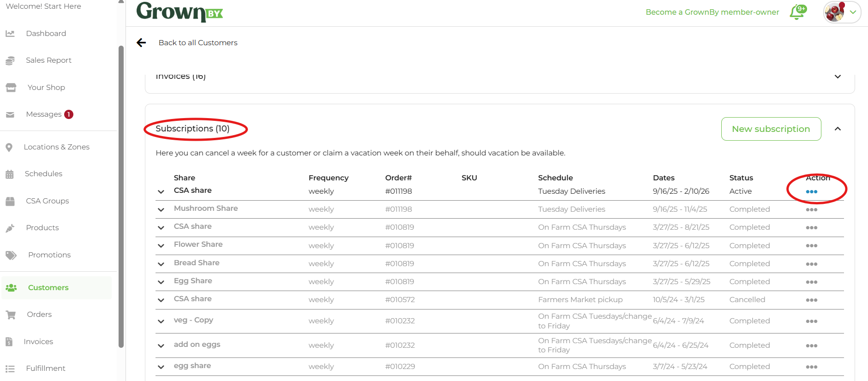Click the New subscription button

[771, 129]
